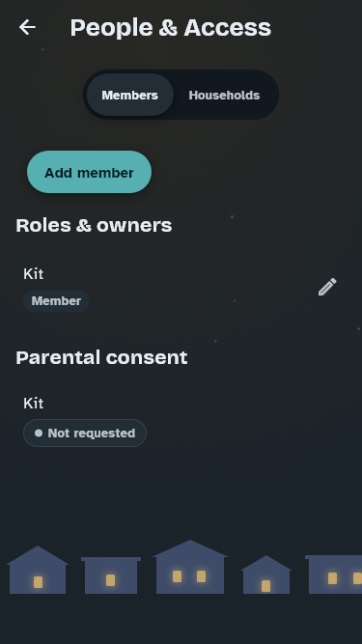Click the left lit window of center house
The image size is (362, 644).
pyautogui.click(x=177, y=576)
